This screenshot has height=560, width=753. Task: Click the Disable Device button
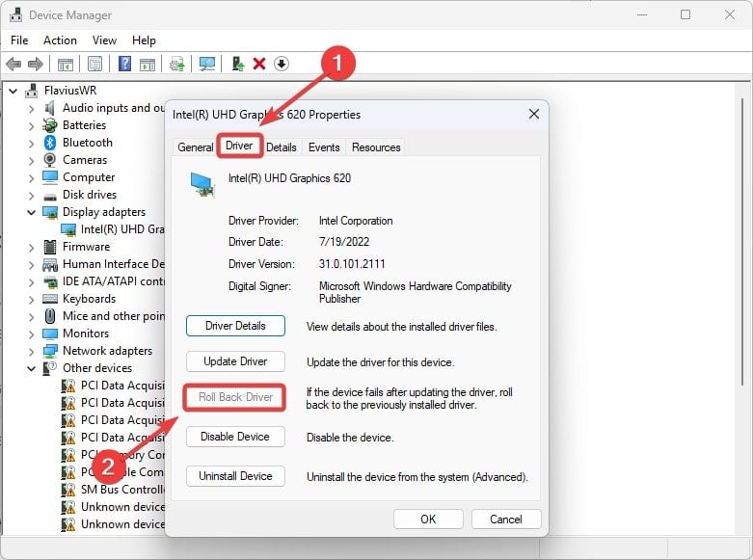coord(235,437)
